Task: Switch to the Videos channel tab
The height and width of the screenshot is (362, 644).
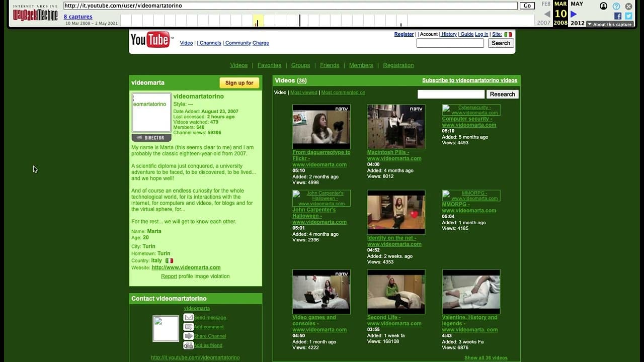Action: pyautogui.click(x=239, y=65)
